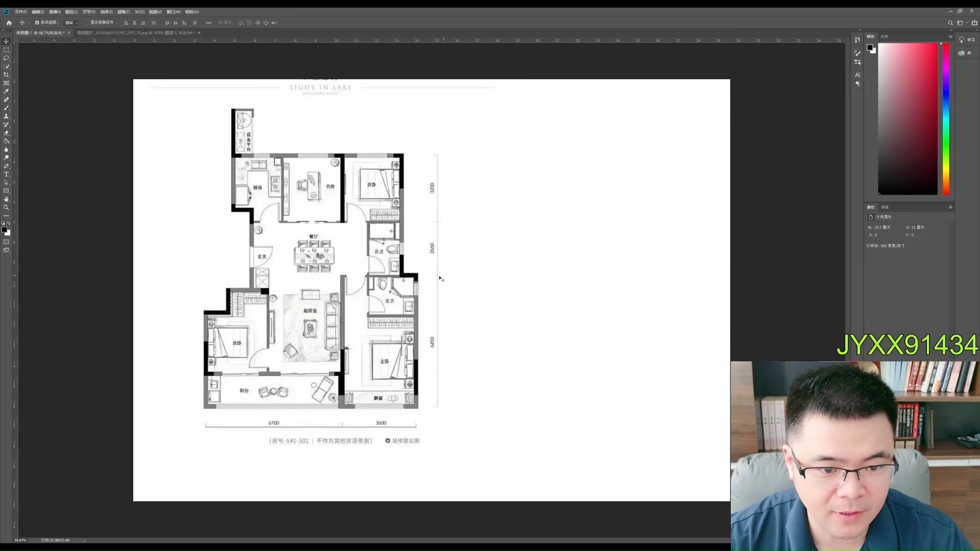The image size is (980, 551).
Task: Select the Move tool in the toolbox
Action: tap(6, 42)
